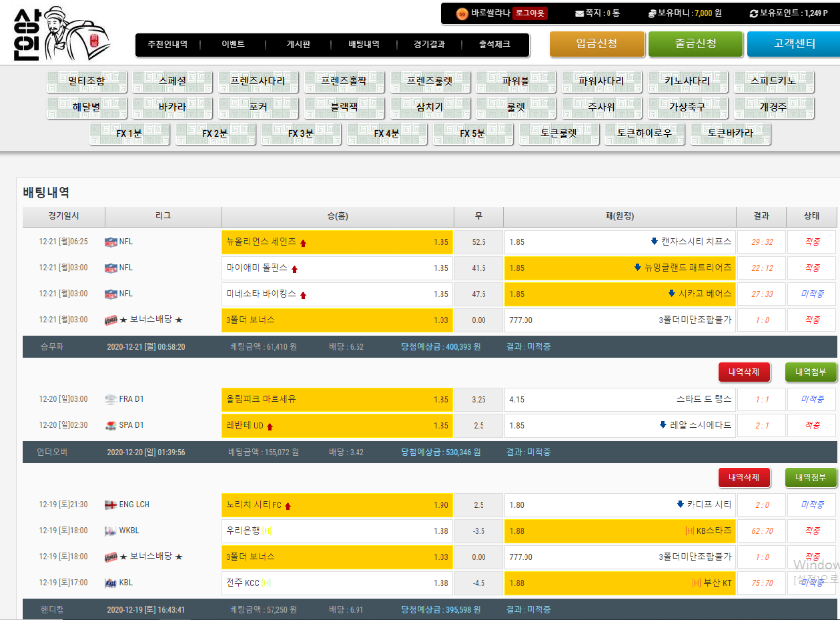The height and width of the screenshot is (620, 840).
Task: Click the SPA D1 league icon
Action: (x=111, y=426)
